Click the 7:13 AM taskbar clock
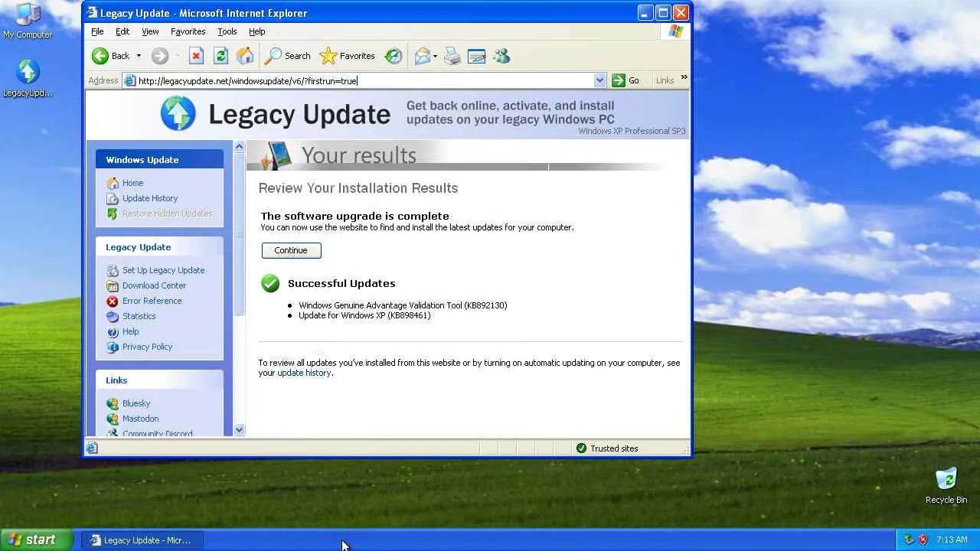The image size is (980, 551). click(952, 540)
